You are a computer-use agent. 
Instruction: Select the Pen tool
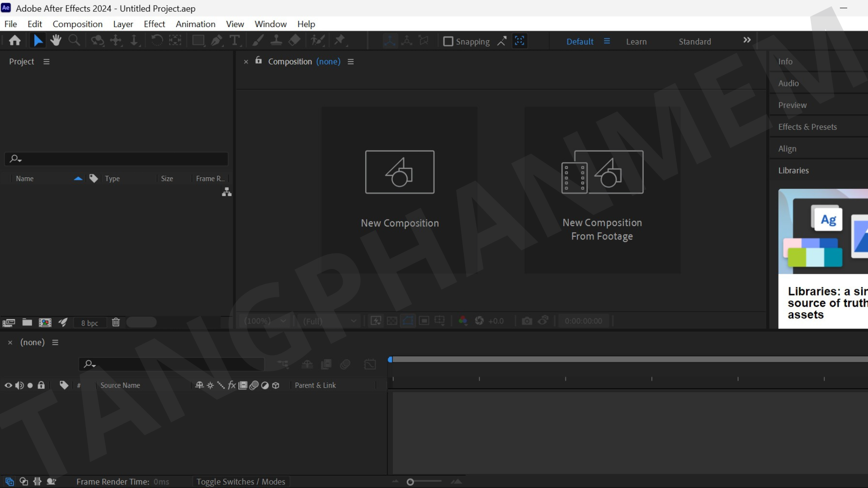[217, 40]
